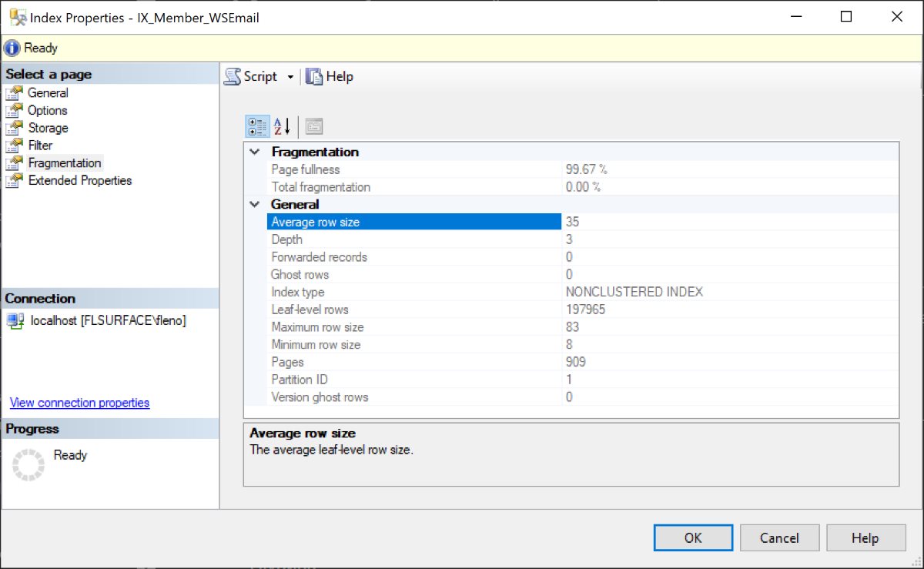The height and width of the screenshot is (569, 924).
Task: Select the Fragmentation page
Action: click(65, 163)
